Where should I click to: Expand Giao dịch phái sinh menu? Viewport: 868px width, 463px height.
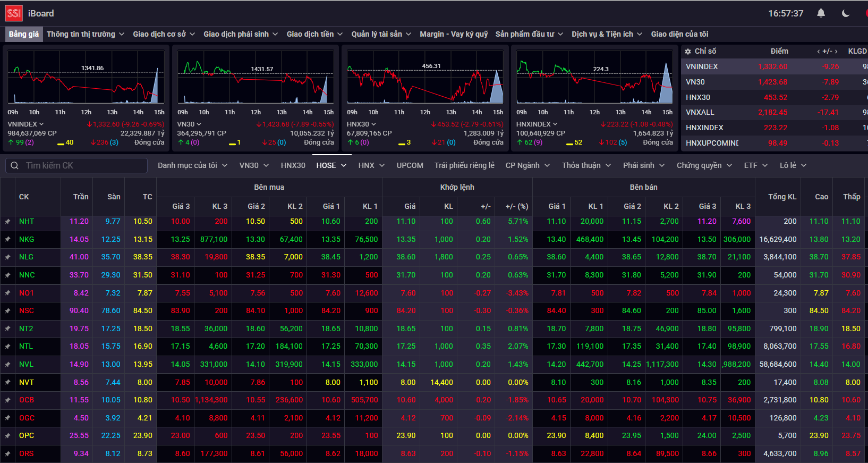click(241, 34)
